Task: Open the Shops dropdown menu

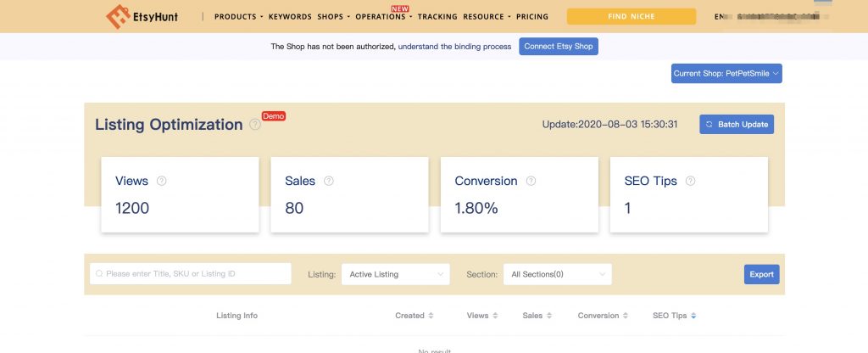Action: click(x=334, y=17)
